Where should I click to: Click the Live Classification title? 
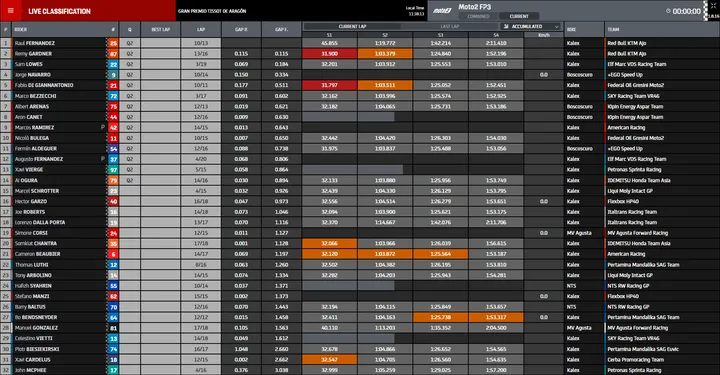[x=59, y=11]
